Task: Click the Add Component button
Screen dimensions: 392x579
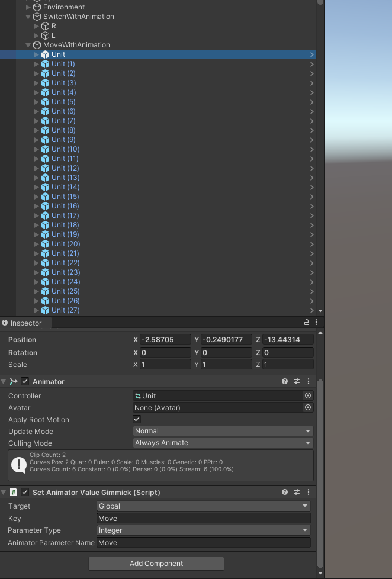Action: pyautogui.click(x=156, y=564)
